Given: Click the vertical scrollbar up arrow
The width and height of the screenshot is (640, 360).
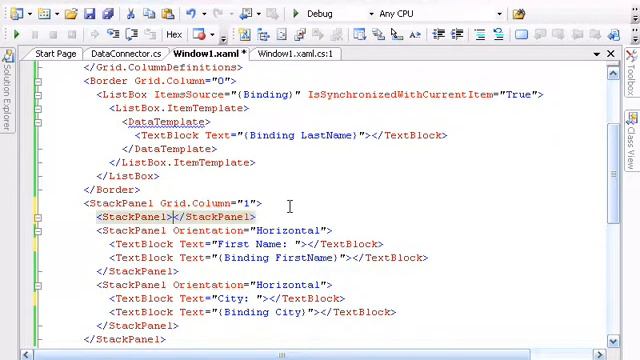Looking at the screenshot, I should point(613,73).
